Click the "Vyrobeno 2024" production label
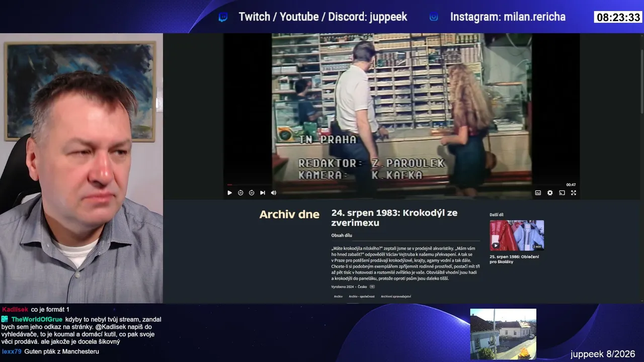 pyautogui.click(x=343, y=287)
